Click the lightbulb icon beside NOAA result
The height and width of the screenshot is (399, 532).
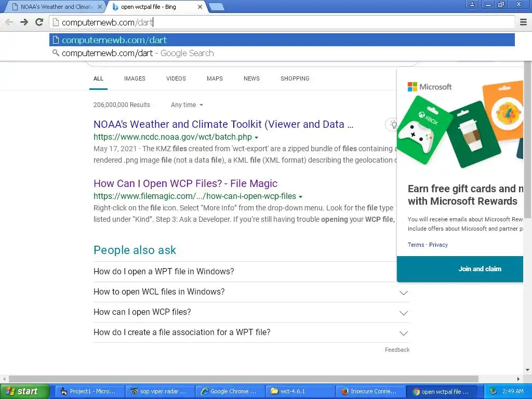point(393,125)
